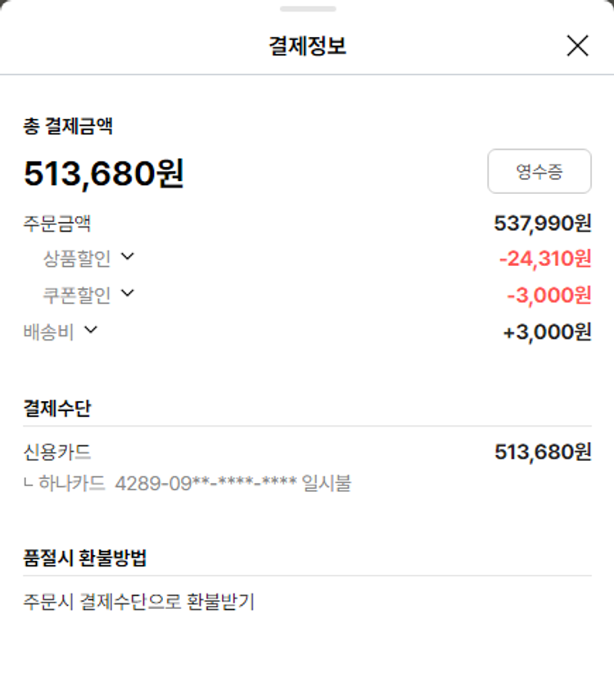Click the 품절시 환불방법 heading
Screen dimensions: 614x700
click(x=85, y=558)
